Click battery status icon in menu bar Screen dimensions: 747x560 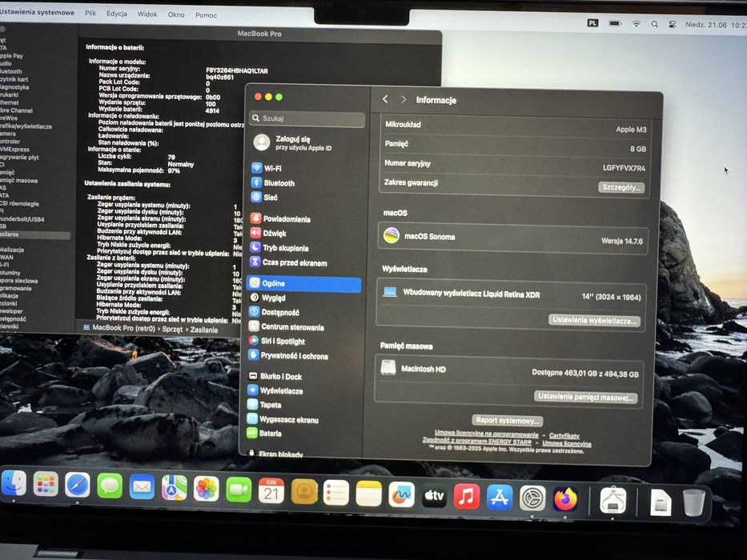coord(615,23)
